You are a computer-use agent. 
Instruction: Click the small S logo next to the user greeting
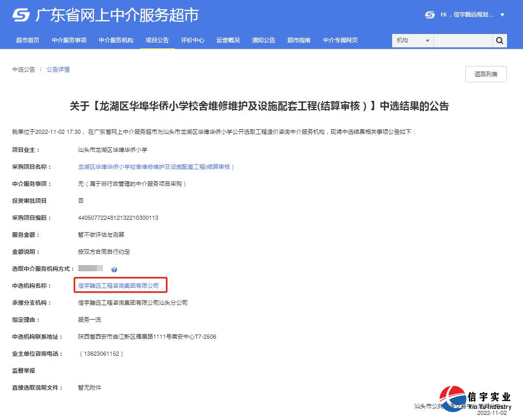pos(430,15)
